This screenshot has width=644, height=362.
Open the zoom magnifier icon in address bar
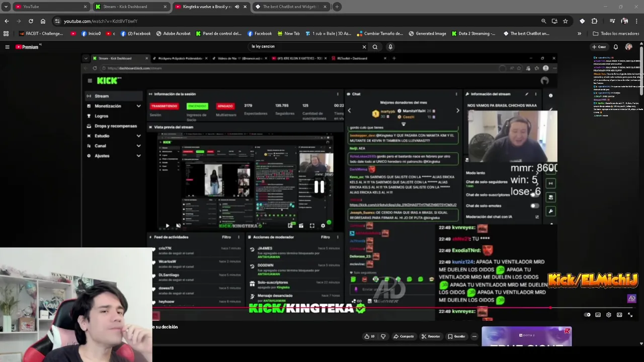[543, 21]
